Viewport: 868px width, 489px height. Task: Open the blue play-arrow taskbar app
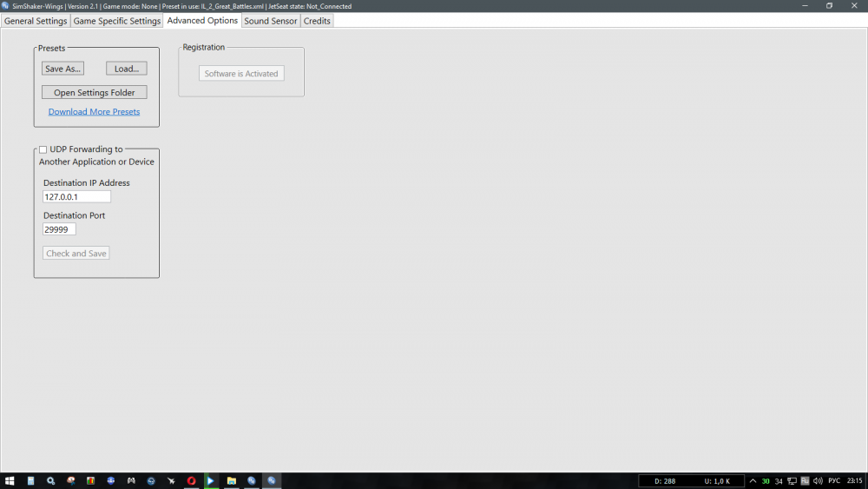(x=211, y=480)
